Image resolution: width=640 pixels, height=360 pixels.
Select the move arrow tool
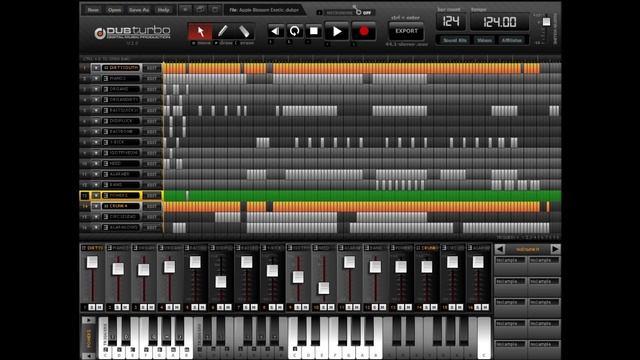click(x=200, y=31)
